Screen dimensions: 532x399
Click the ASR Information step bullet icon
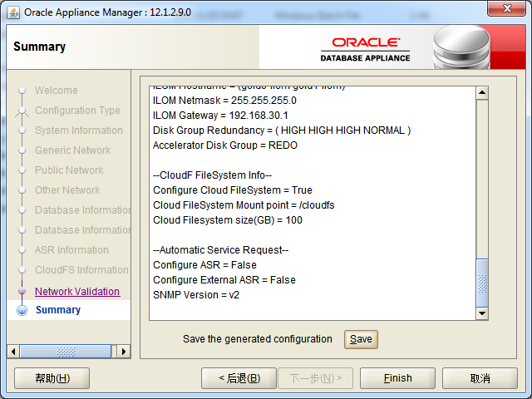pyautogui.click(x=22, y=250)
